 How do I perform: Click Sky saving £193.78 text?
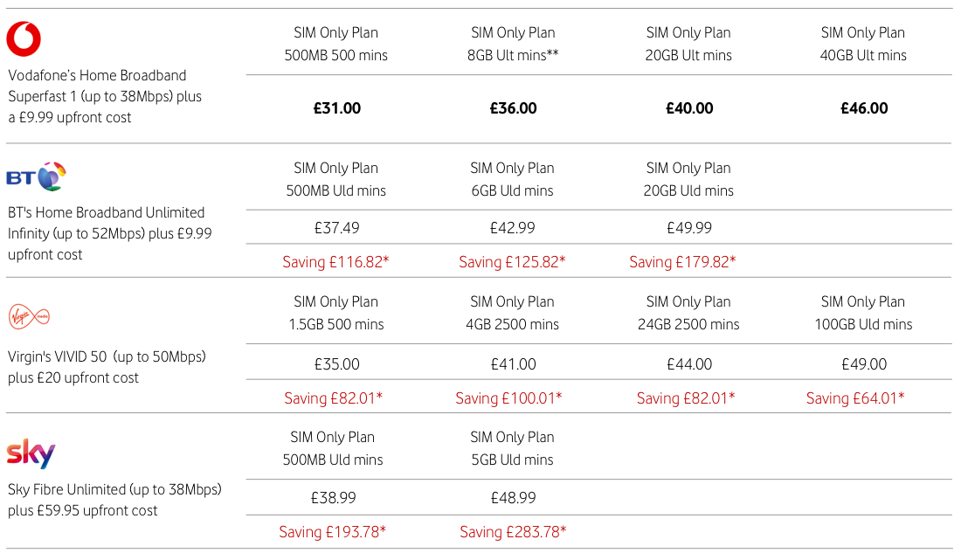coord(332,531)
